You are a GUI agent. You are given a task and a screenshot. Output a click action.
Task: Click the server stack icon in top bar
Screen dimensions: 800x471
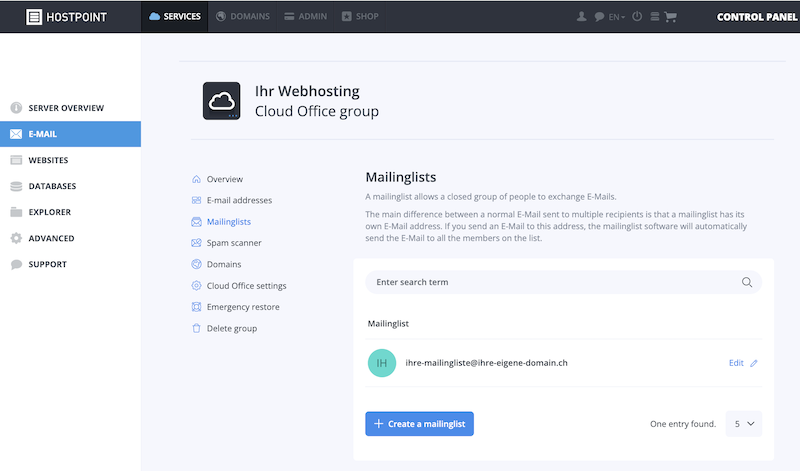(x=655, y=16)
